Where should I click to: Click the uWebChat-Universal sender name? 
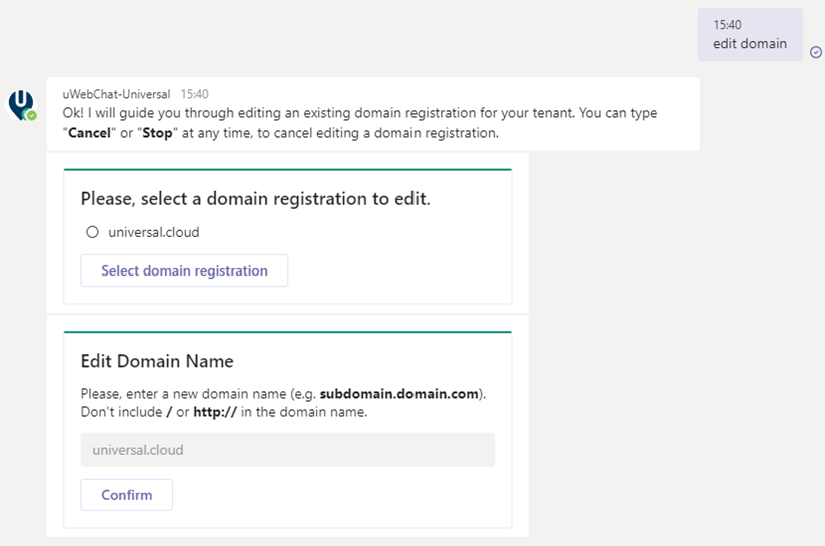pos(116,94)
